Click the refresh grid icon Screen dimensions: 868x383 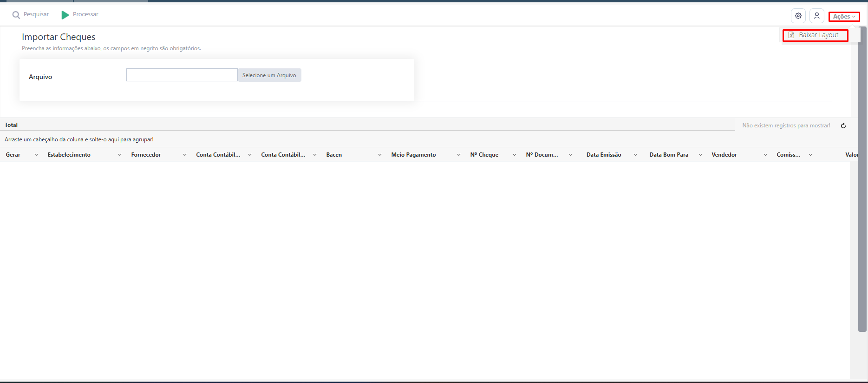pos(843,125)
